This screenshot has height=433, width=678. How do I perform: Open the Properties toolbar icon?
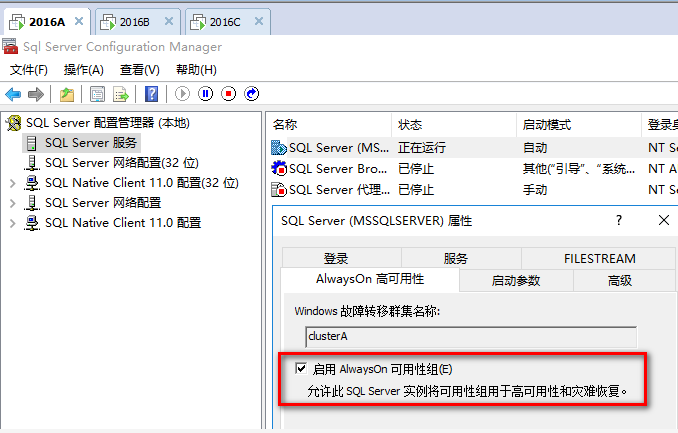tap(97, 94)
